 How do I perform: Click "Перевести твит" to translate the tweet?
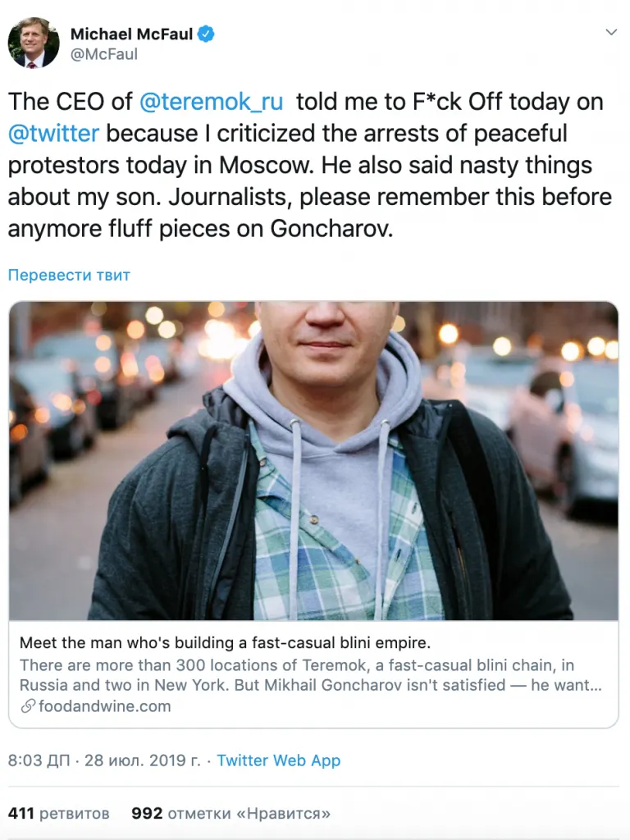pos(69,275)
